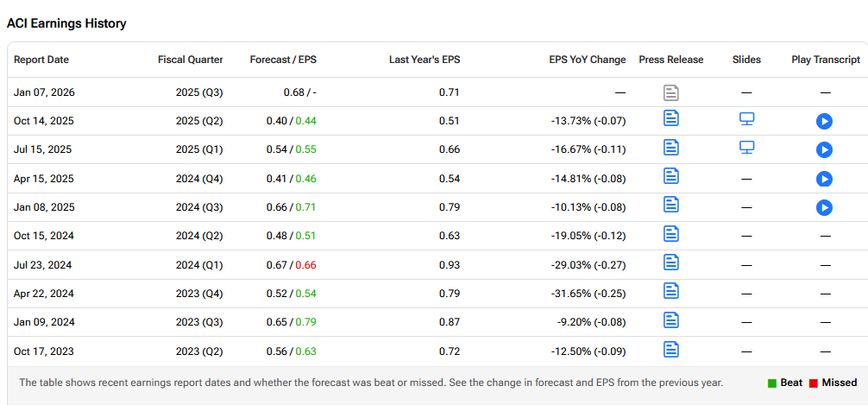Image resolution: width=868 pixels, height=405 pixels.
Task: Play transcript for Oct 14, 2025 report
Action: (x=824, y=121)
